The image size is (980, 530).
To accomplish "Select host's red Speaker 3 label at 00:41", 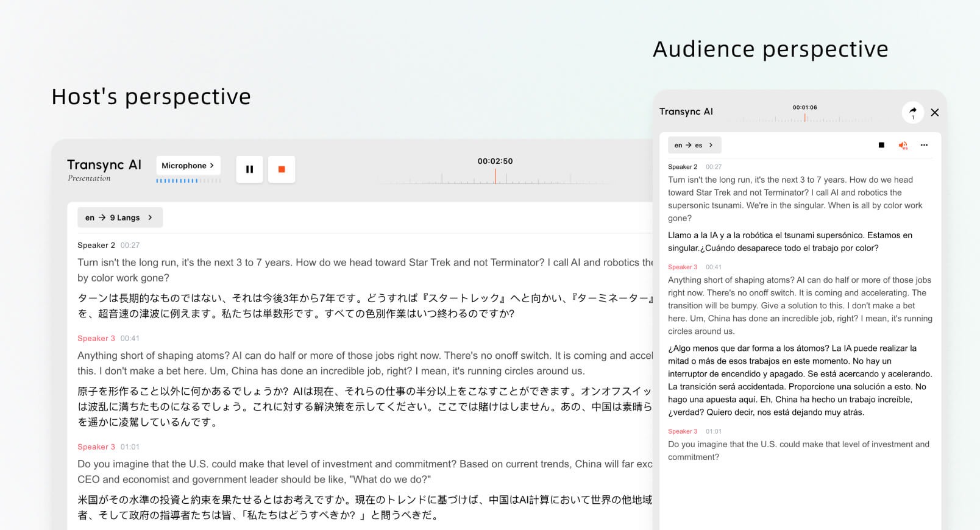I will tap(96, 339).
